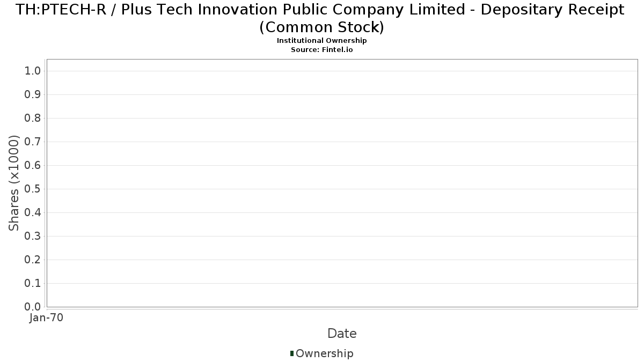Click the 1.0 y-axis tick label
The image size is (644, 362).
pyautogui.click(x=33, y=71)
